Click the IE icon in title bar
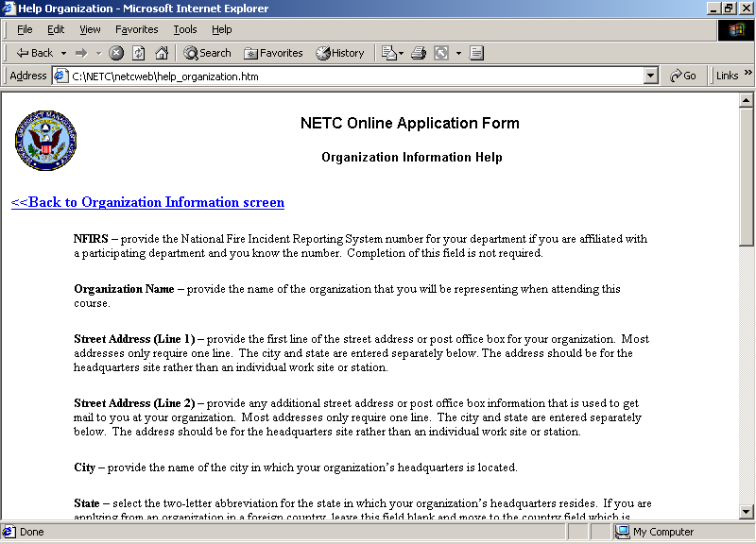This screenshot has width=756, height=544. (x=9, y=8)
